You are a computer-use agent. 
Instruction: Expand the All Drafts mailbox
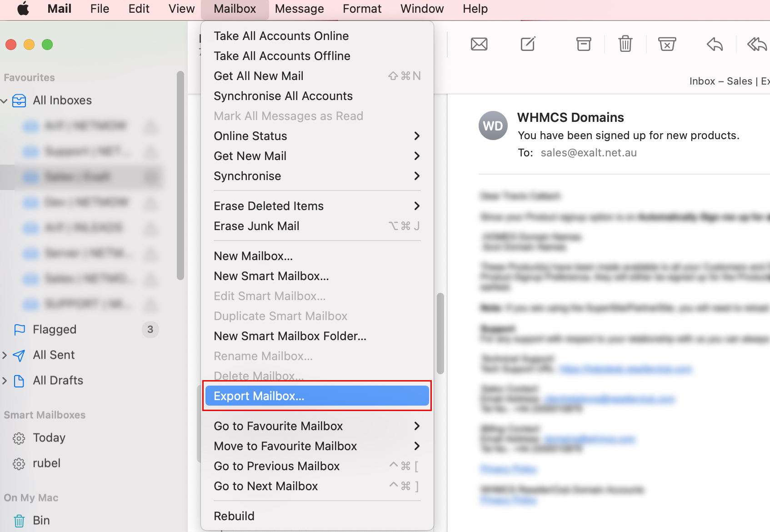coord(5,381)
